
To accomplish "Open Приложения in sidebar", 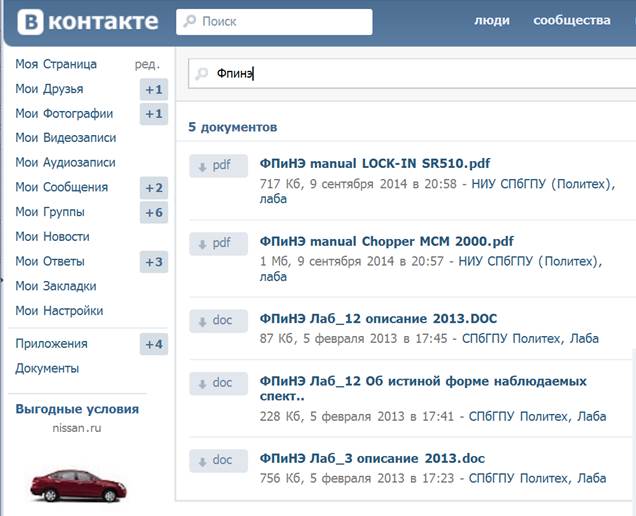I will point(52,344).
